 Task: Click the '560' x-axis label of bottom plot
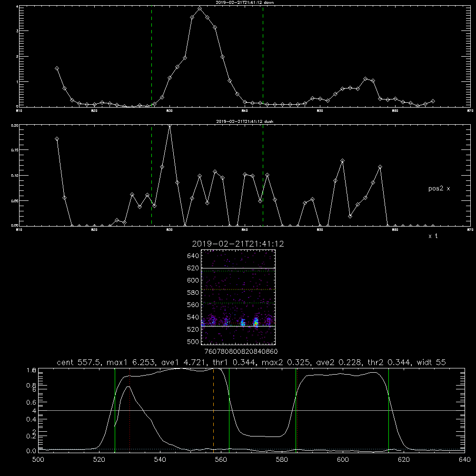[221, 460]
